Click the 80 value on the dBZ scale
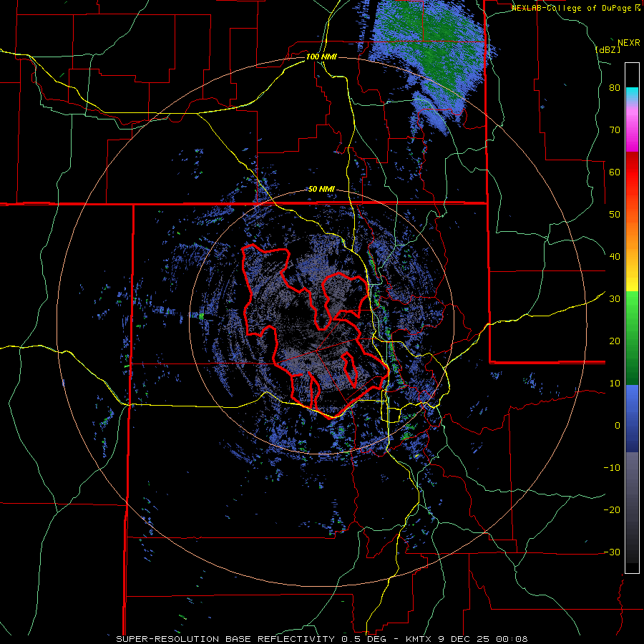Image resolution: width=644 pixels, height=644 pixels. (x=615, y=88)
